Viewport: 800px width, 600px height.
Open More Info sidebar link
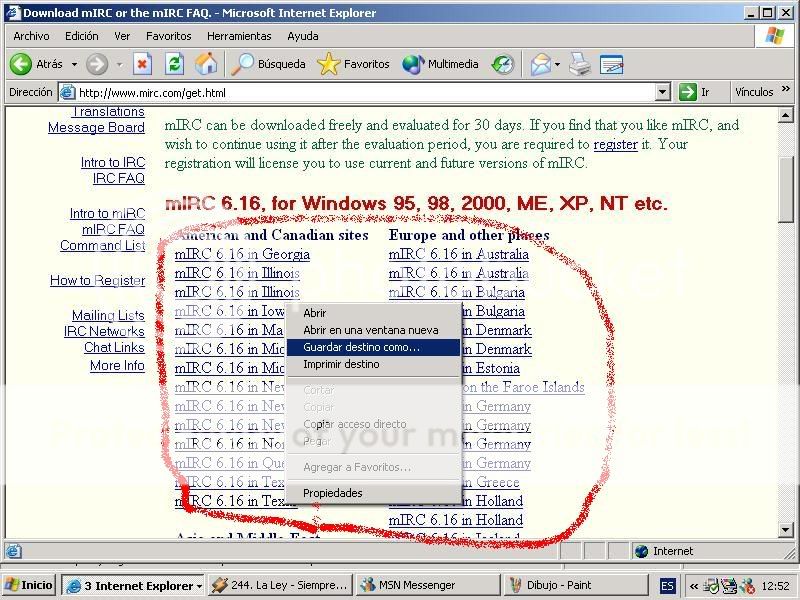(x=117, y=365)
